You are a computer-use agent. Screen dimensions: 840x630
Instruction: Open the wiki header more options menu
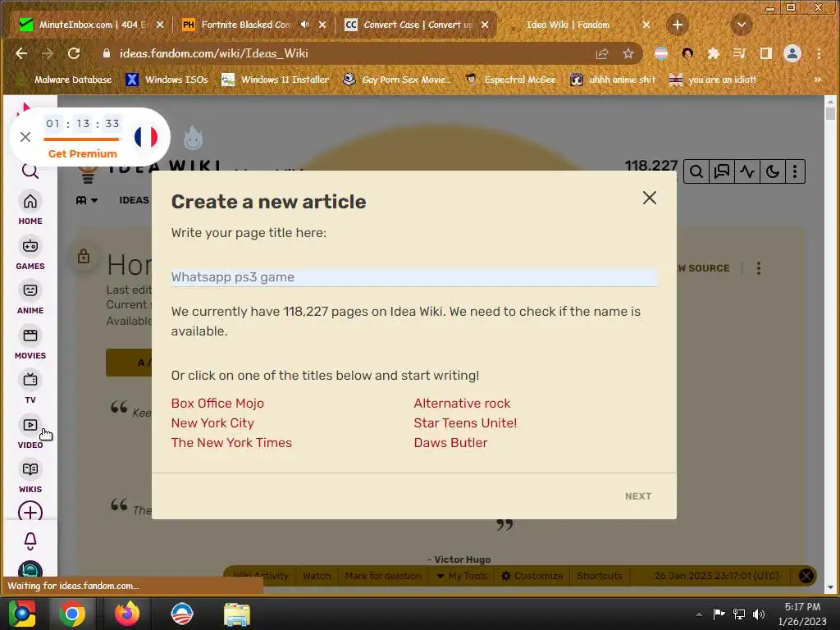point(795,171)
